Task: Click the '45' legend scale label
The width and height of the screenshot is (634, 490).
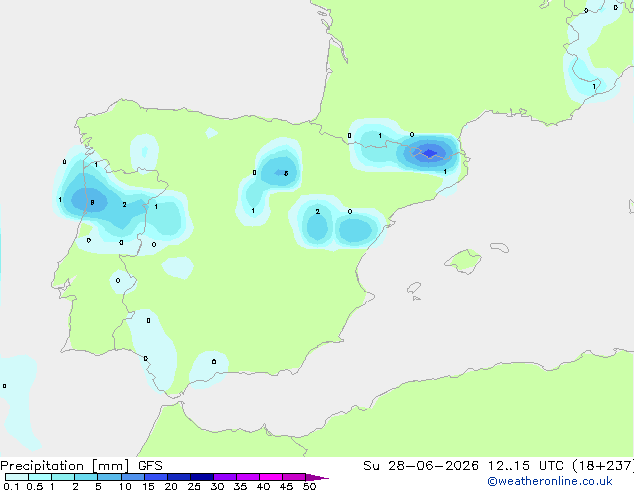Action: 286,486
